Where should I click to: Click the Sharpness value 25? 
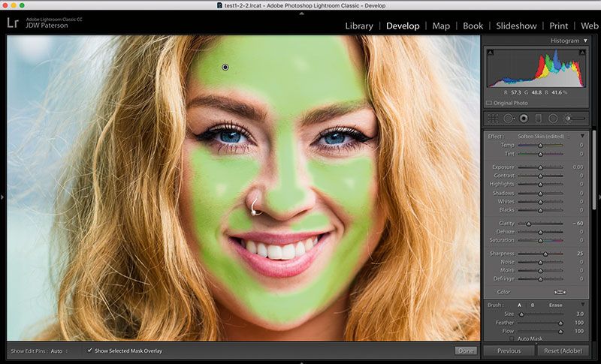point(580,254)
